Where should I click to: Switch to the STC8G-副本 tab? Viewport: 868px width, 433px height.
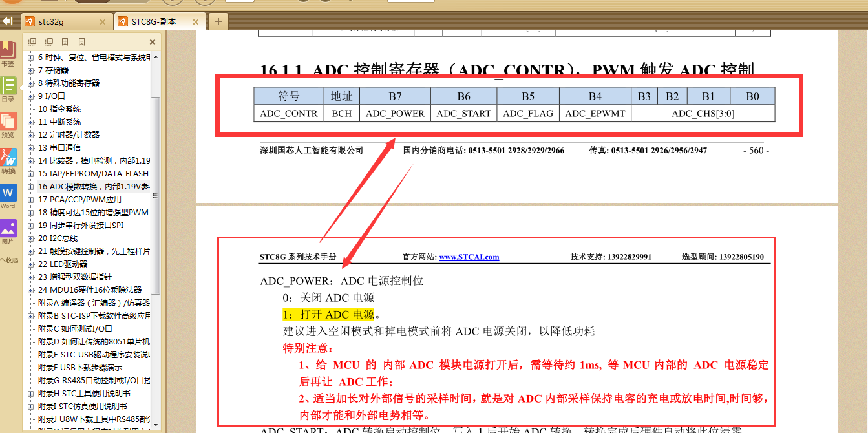click(160, 21)
